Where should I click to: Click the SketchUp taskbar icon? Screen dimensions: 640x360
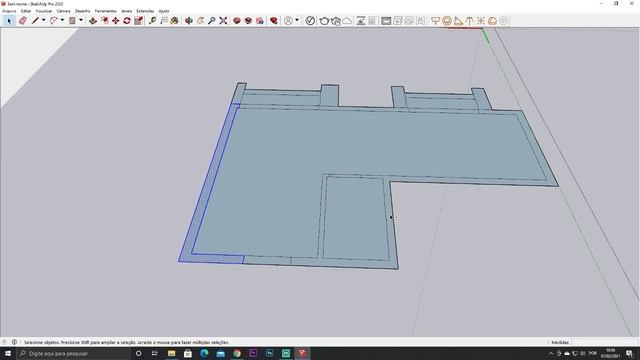coord(302,353)
